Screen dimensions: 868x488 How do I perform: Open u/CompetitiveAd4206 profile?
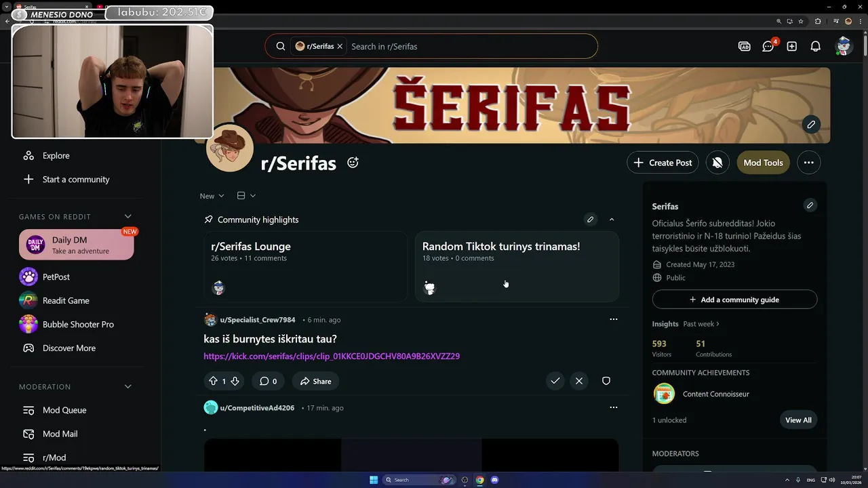coord(257,408)
